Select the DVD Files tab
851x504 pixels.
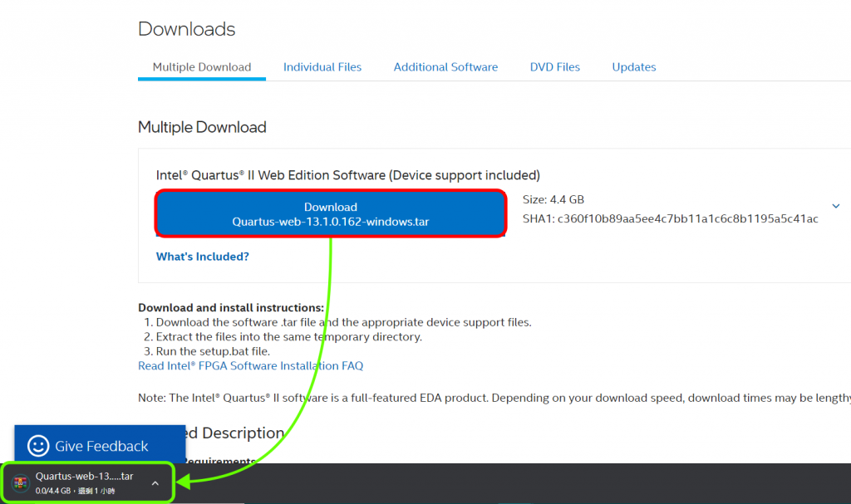[x=554, y=67]
